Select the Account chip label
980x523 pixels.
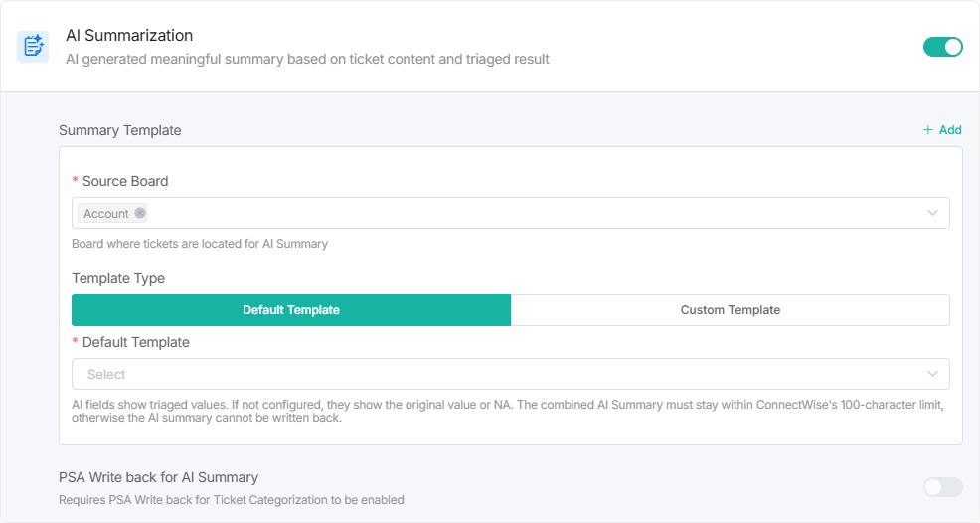click(106, 214)
